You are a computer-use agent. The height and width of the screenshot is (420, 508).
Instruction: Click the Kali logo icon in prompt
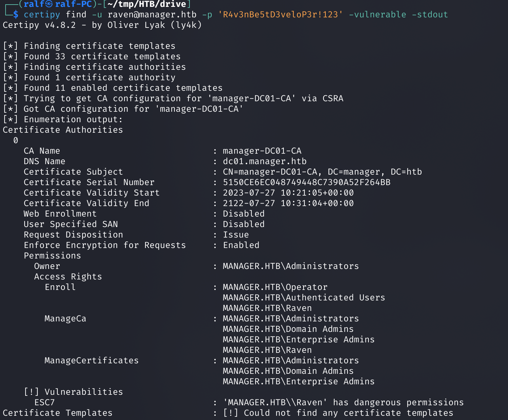tap(49, 4)
